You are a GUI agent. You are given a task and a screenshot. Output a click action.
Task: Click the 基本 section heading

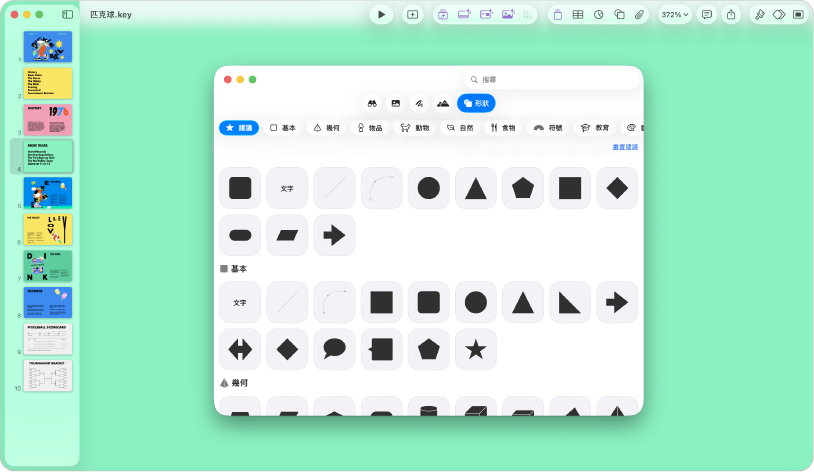(x=234, y=269)
